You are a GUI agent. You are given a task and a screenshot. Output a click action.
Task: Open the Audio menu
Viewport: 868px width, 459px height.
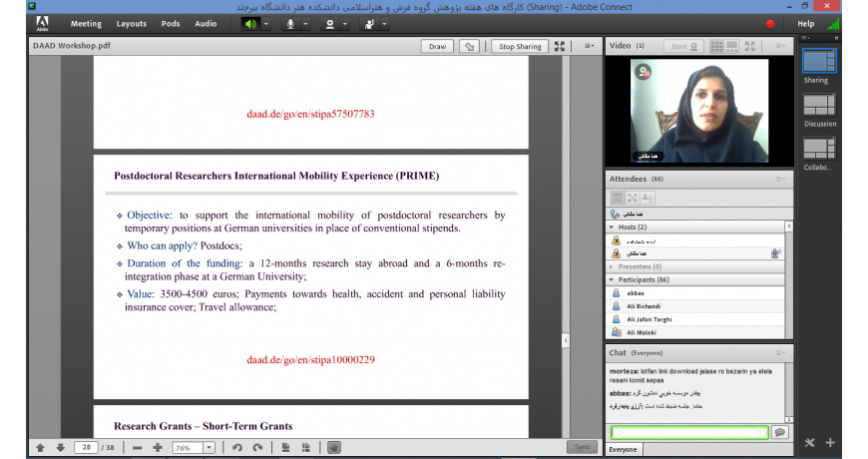click(x=206, y=24)
